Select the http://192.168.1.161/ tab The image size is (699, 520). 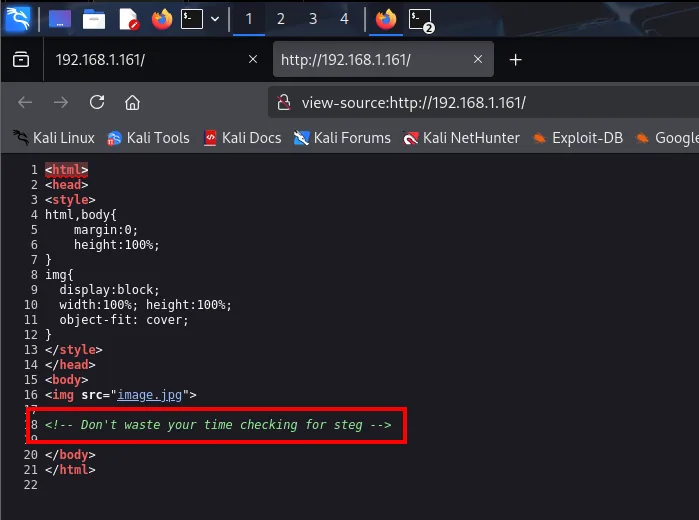click(x=383, y=59)
